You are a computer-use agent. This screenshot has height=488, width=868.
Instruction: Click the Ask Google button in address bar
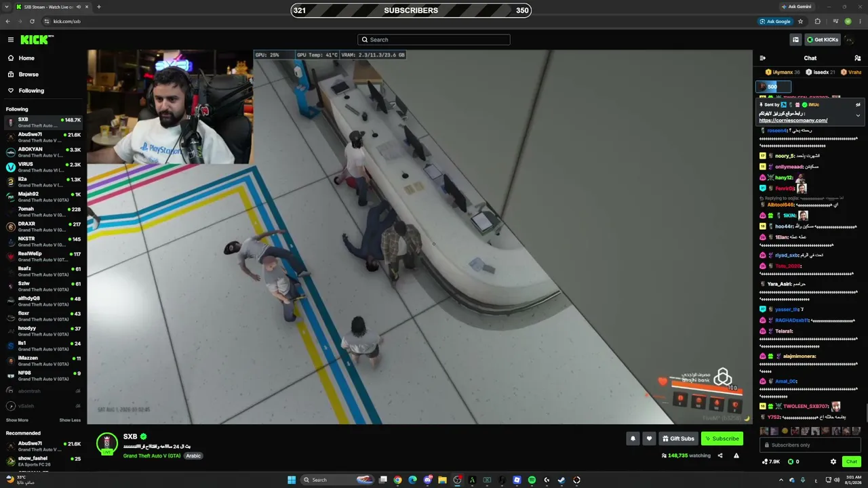(775, 21)
